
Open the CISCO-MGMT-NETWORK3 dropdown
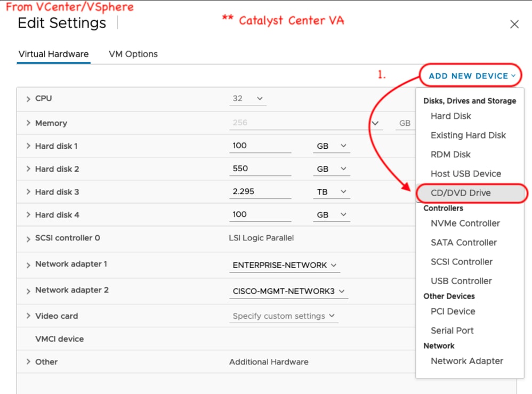click(x=289, y=291)
